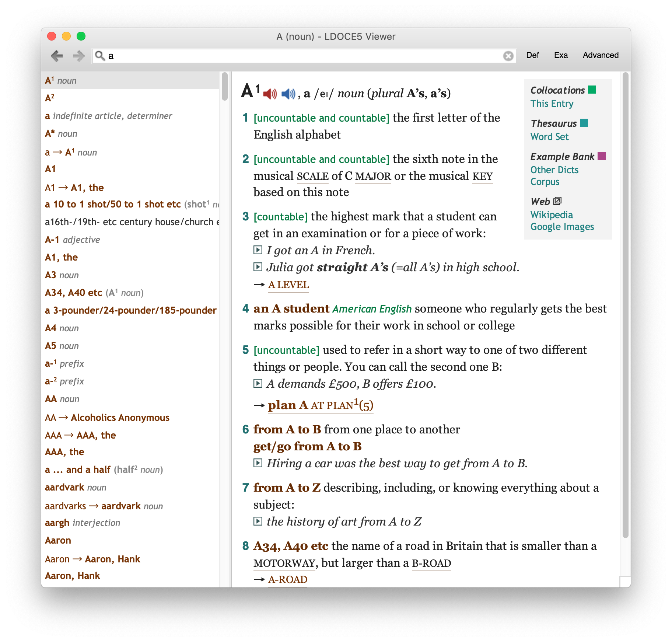Switch search mode to Exa

pyautogui.click(x=561, y=55)
